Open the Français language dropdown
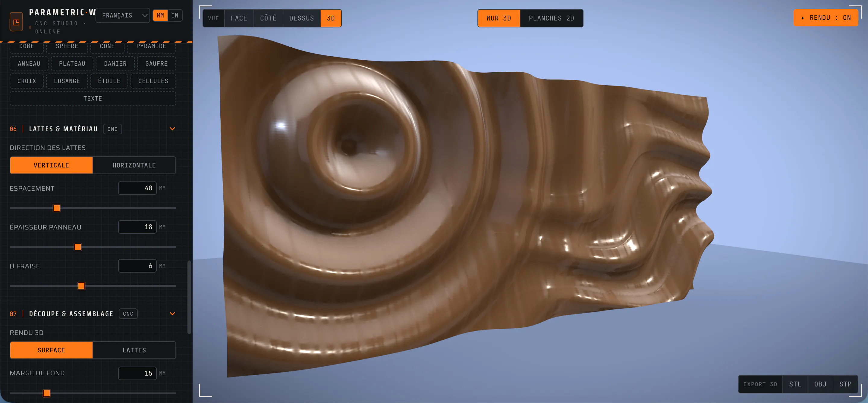 pyautogui.click(x=123, y=15)
